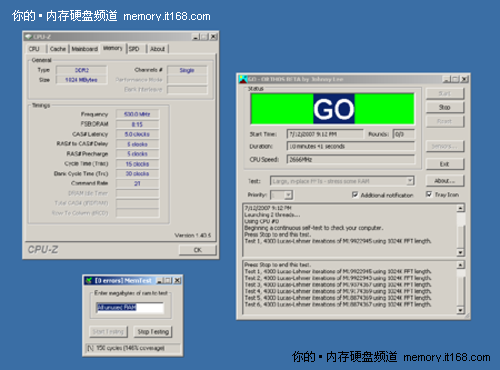Click Stop Testing in MemTest

[x=153, y=332]
